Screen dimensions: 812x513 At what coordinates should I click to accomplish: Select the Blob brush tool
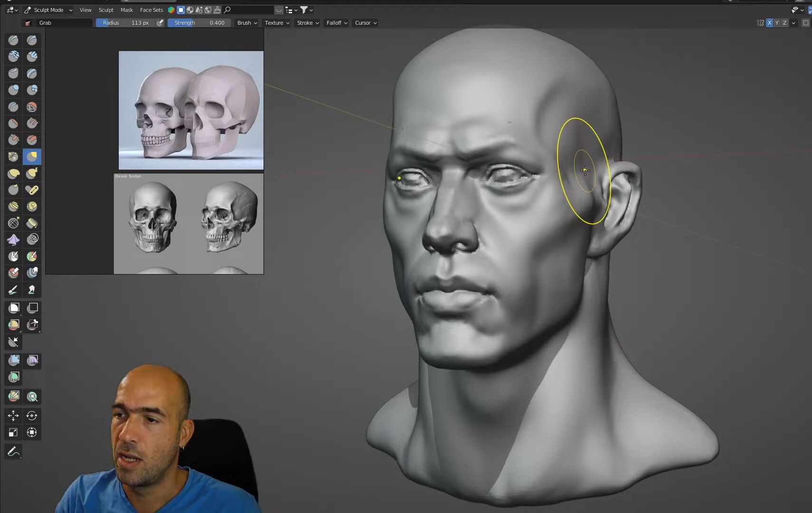click(32, 90)
